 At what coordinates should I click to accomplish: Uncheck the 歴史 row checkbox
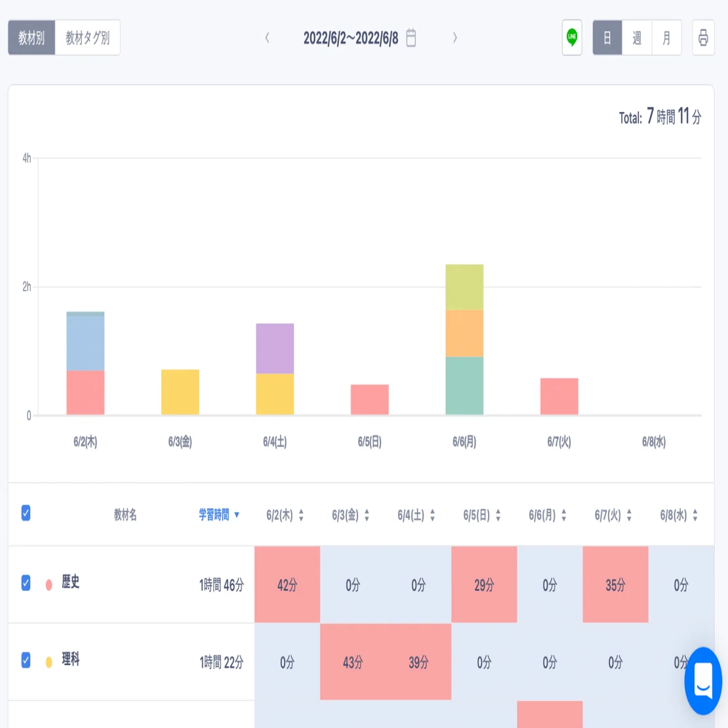tap(26, 582)
